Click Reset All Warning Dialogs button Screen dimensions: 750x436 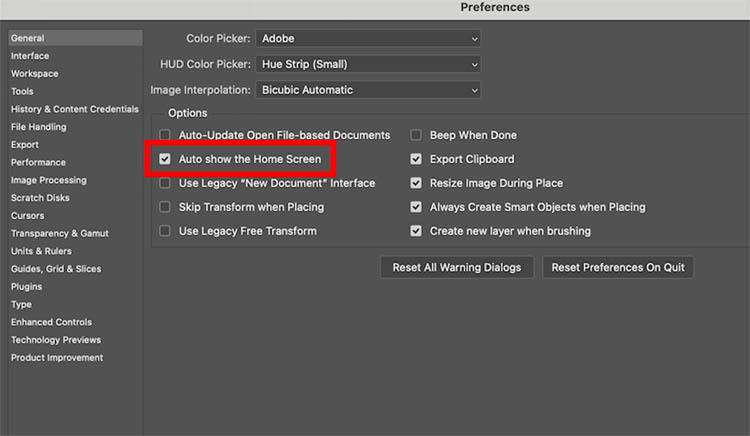coord(457,267)
